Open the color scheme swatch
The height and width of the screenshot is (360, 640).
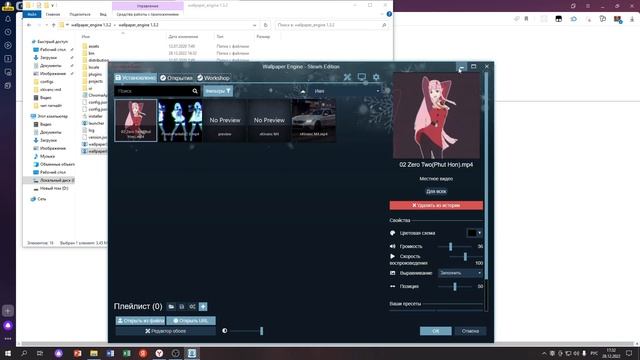(x=471, y=233)
